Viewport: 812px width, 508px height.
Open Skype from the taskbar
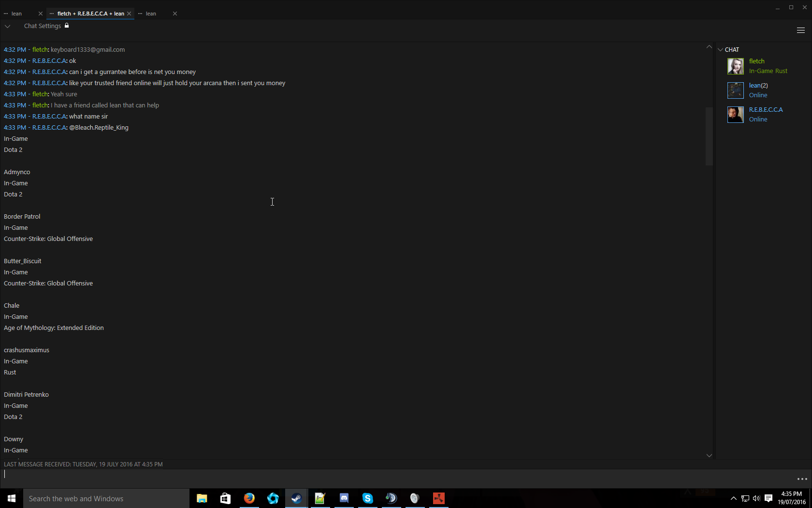tap(367, 498)
